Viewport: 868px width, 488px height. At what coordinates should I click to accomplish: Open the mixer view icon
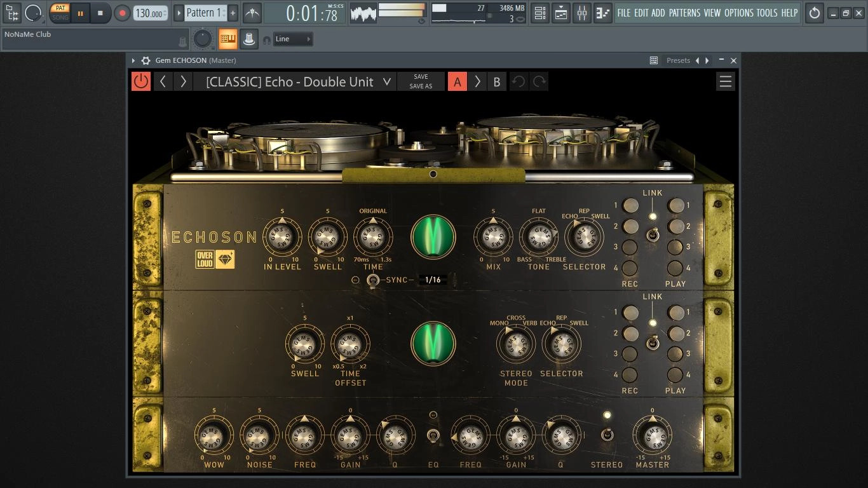(x=582, y=13)
